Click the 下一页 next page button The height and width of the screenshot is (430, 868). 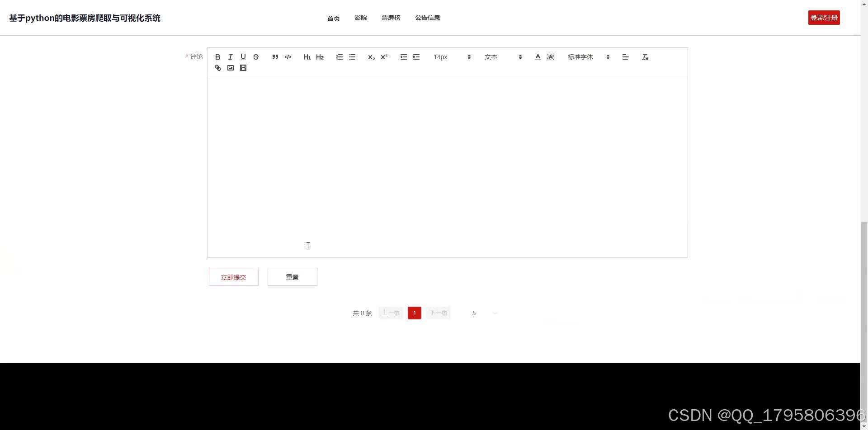(438, 313)
